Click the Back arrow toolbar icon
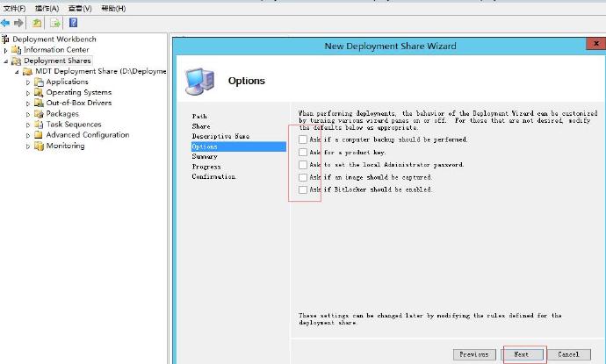This screenshot has height=364, width=606. point(5,23)
